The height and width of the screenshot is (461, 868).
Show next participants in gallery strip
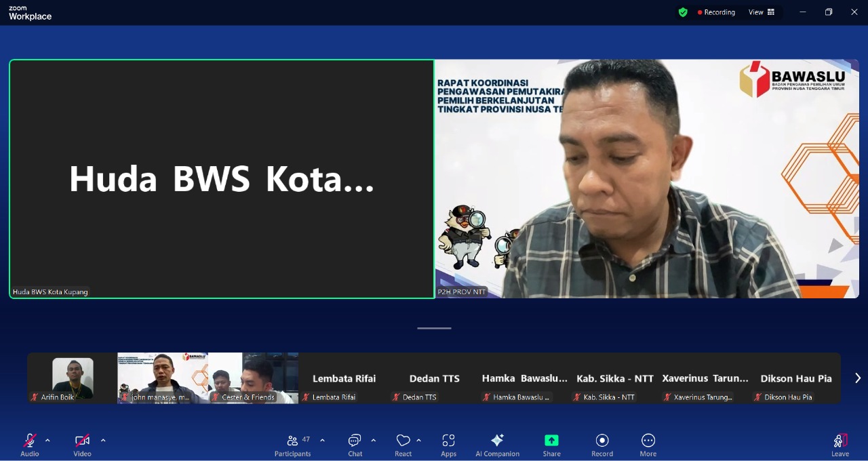[x=857, y=378]
